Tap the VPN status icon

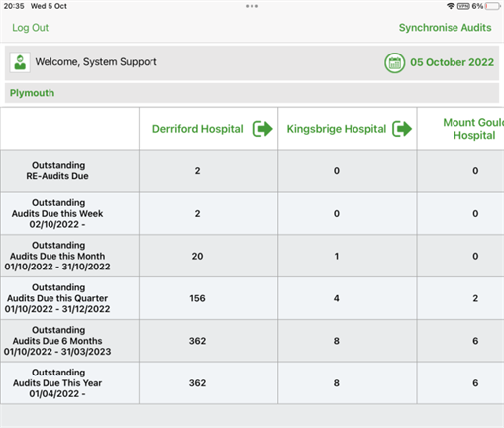pos(463,6)
